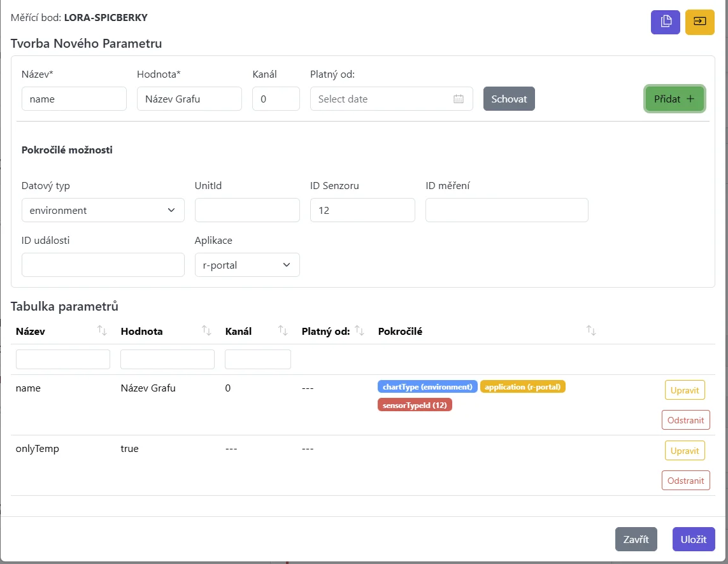Click the purple copy icon button
Image resolution: width=728 pixels, height=564 pixels.
tap(666, 22)
